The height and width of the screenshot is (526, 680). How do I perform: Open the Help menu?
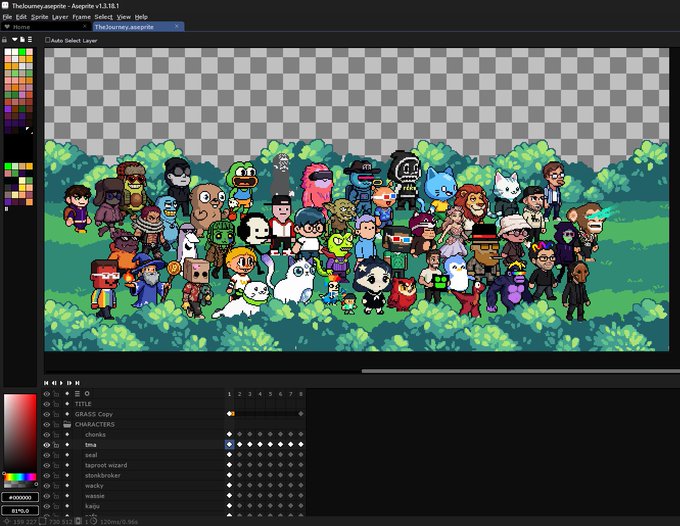pos(141,17)
